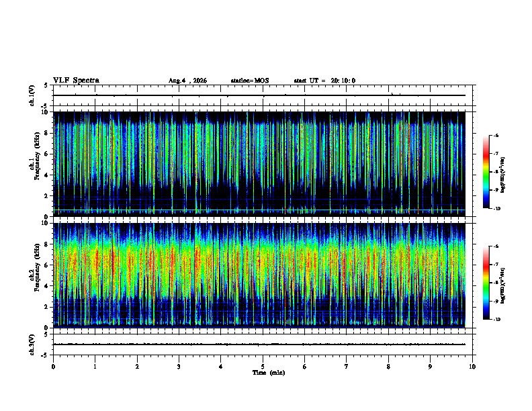Click the "5" tick on the time axis
The height and width of the screenshot is (411, 532).
click(x=263, y=367)
